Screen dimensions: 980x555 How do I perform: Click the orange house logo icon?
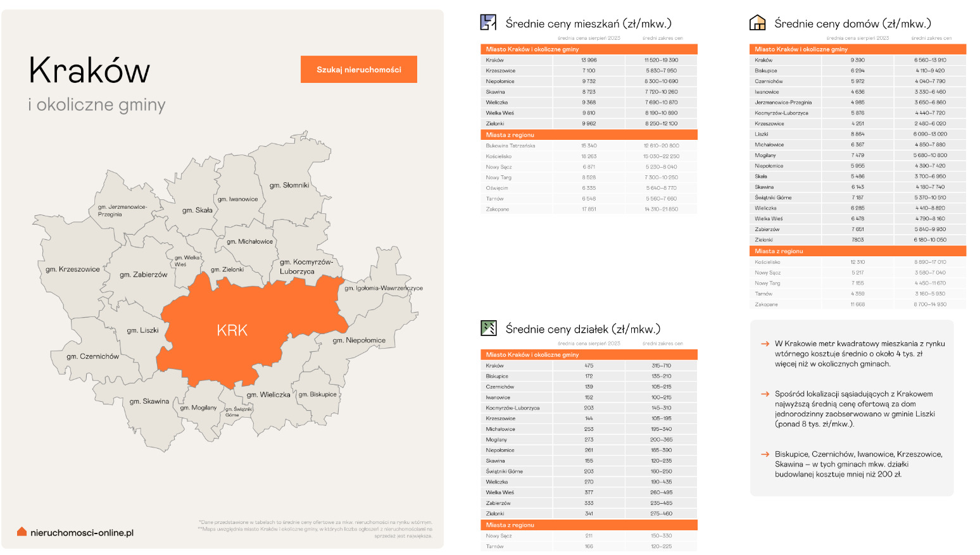pyautogui.click(x=22, y=532)
